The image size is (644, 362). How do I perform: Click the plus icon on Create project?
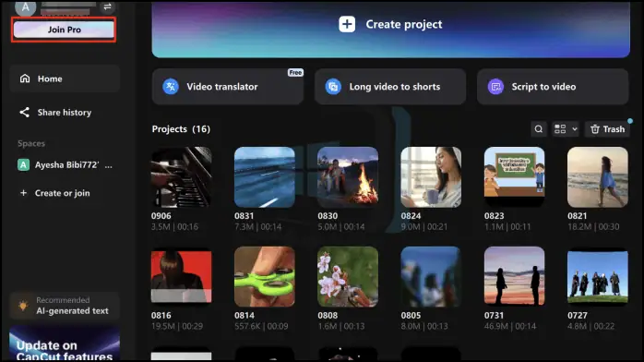(x=347, y=24)
